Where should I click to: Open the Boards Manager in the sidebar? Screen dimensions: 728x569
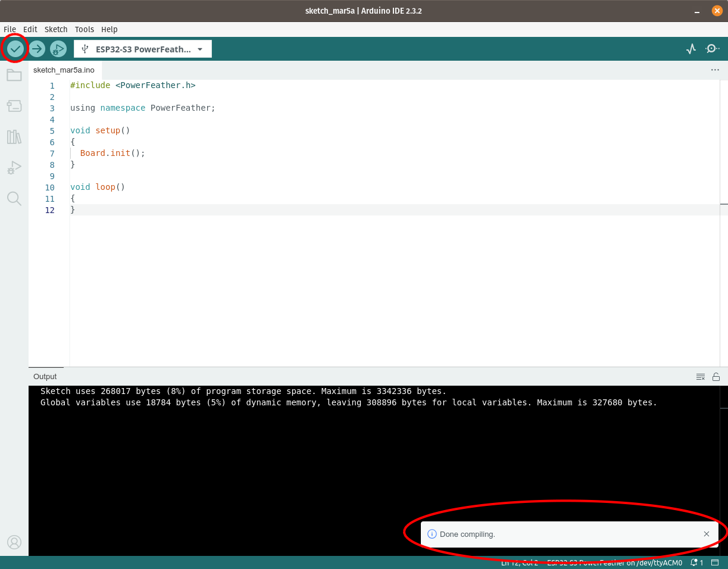click(x=14, y=106)
